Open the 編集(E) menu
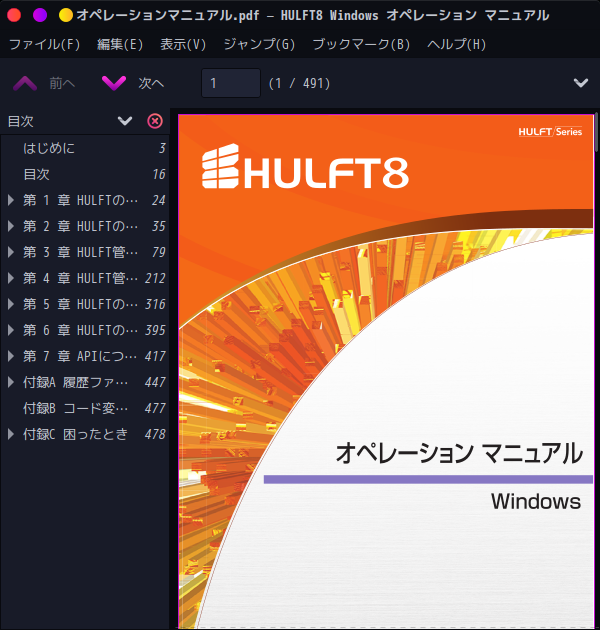The height and width of the screenshot is (630, 600). (x=120, y=44)
